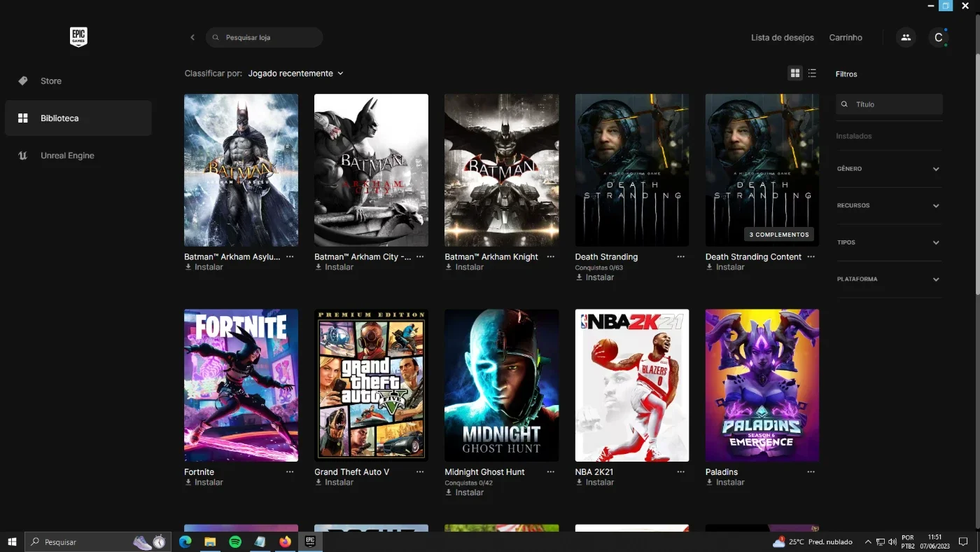Expand the Plataforma filter section
980x552 pixels.
click(x=889, y=280)
